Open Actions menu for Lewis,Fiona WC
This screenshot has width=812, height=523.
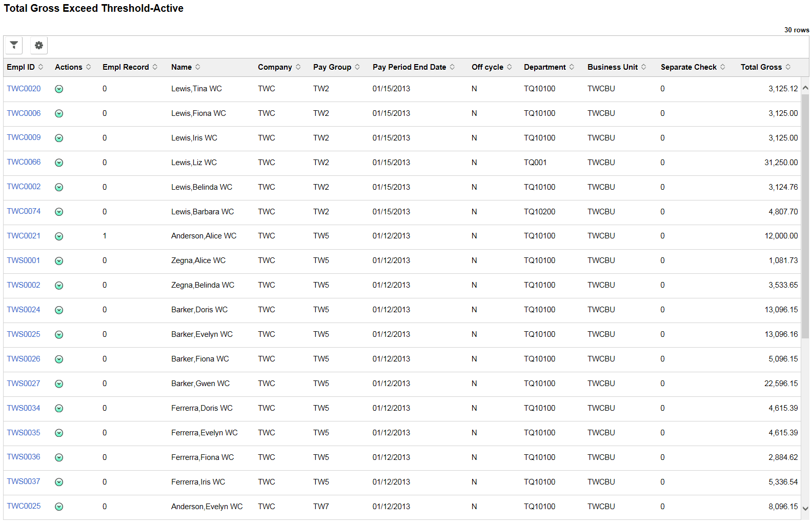pyautogui.click(x=59, y=114)
